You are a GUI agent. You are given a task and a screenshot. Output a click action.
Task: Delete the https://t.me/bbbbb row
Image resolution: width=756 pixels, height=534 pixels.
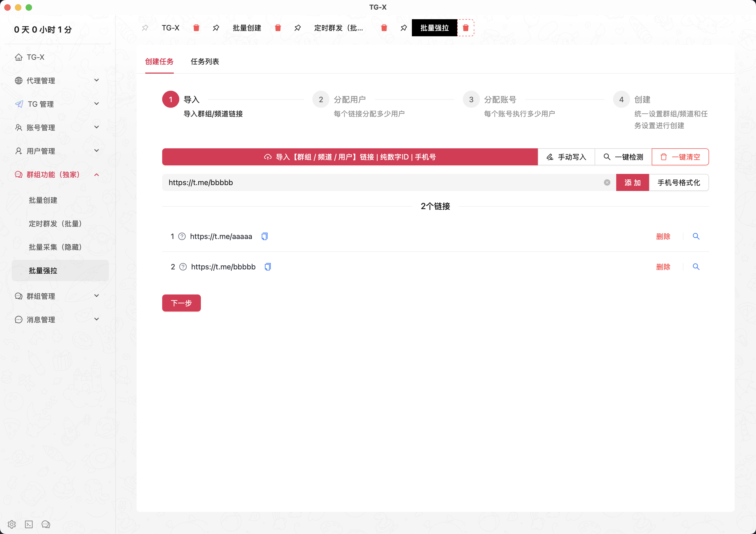[663, 267]
